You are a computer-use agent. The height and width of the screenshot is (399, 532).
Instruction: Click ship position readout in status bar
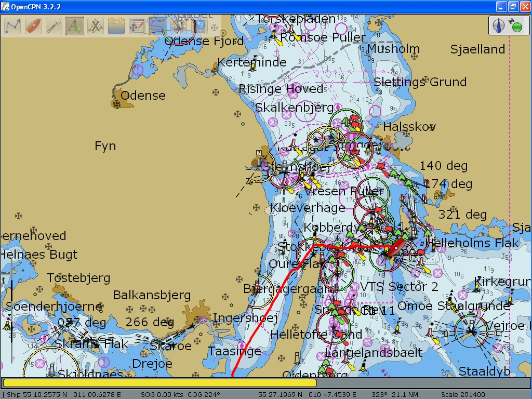coord(64,395)
